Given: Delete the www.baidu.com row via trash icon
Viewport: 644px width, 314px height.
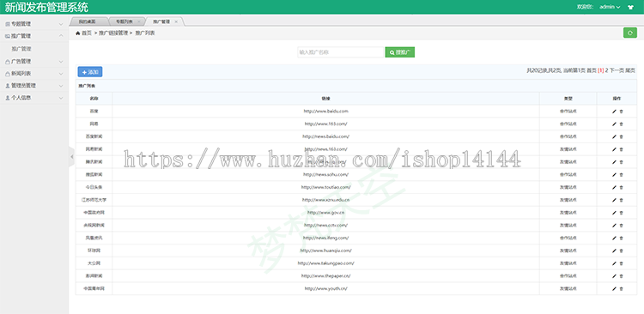Looking at the screenshot, I should [x=621, y=112].
